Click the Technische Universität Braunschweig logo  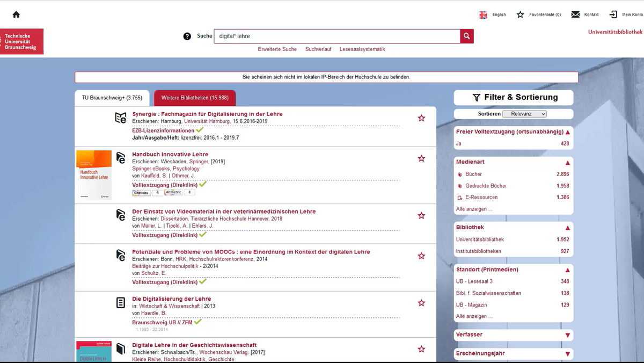tap(21, 42)
